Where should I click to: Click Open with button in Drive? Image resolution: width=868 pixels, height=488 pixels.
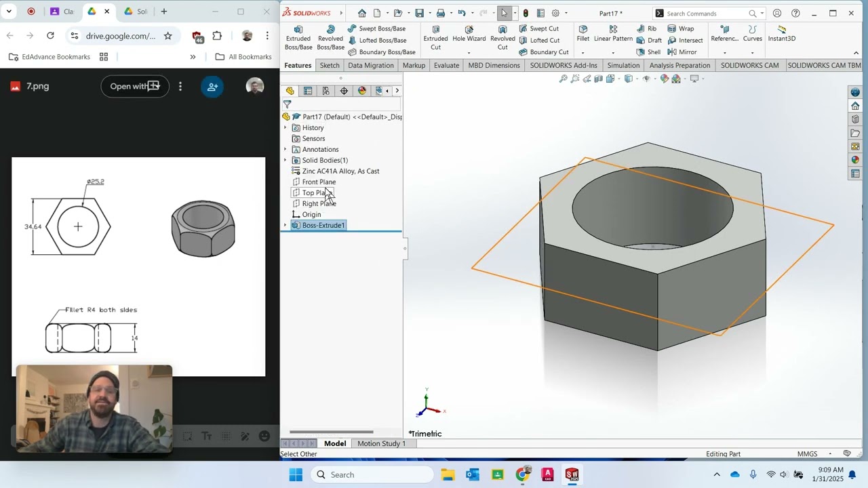[x=134, y=86]
